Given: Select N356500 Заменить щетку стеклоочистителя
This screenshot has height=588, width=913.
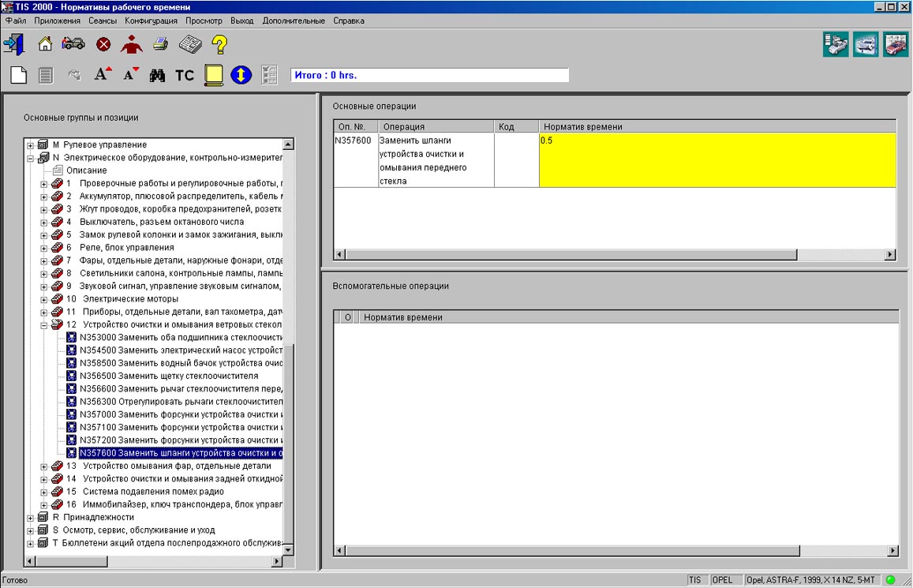Looking at the screenshot, I should tap(169, 376).
